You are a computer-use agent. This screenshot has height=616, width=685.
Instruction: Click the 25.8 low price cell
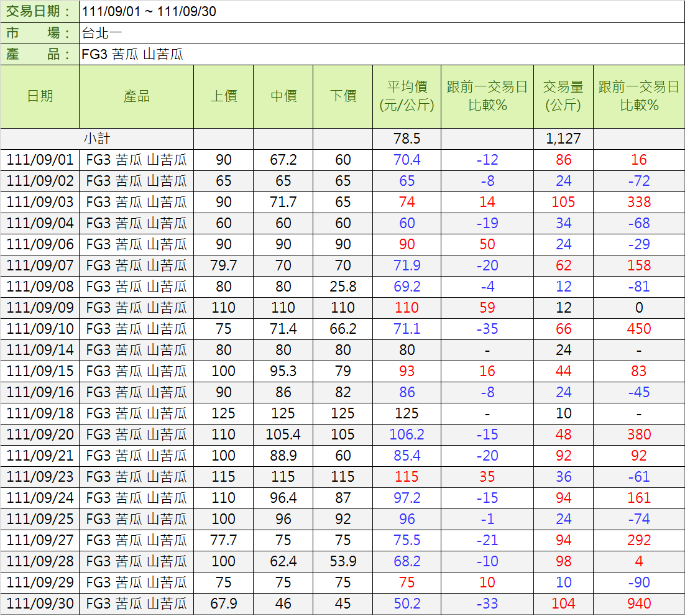click(x=342, y=287)
